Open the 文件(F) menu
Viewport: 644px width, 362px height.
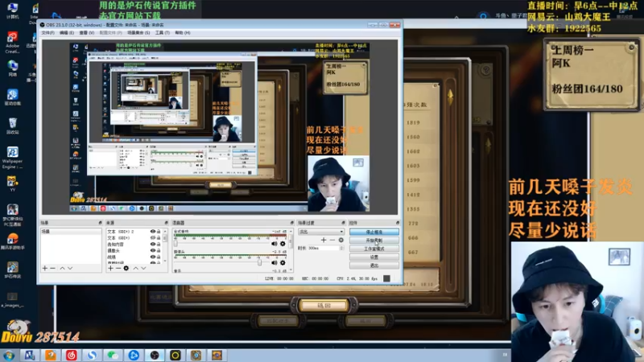pos(47,33)
